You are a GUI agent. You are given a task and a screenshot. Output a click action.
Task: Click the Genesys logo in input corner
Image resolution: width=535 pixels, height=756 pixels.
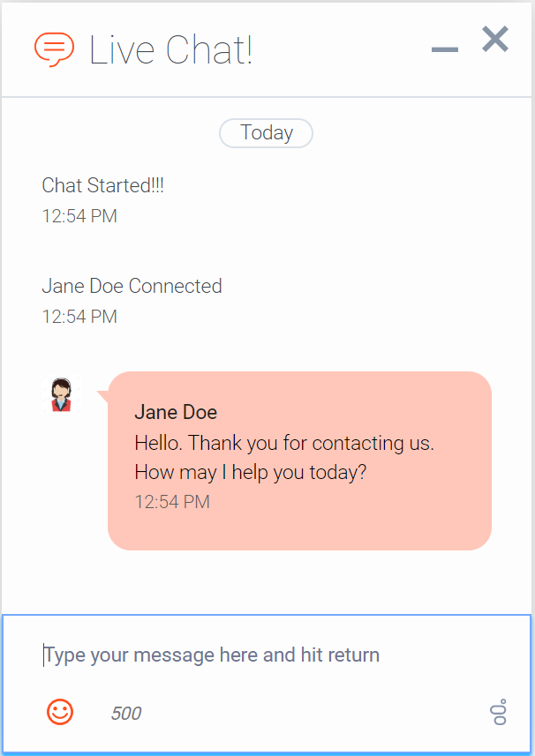pos(500,712)
